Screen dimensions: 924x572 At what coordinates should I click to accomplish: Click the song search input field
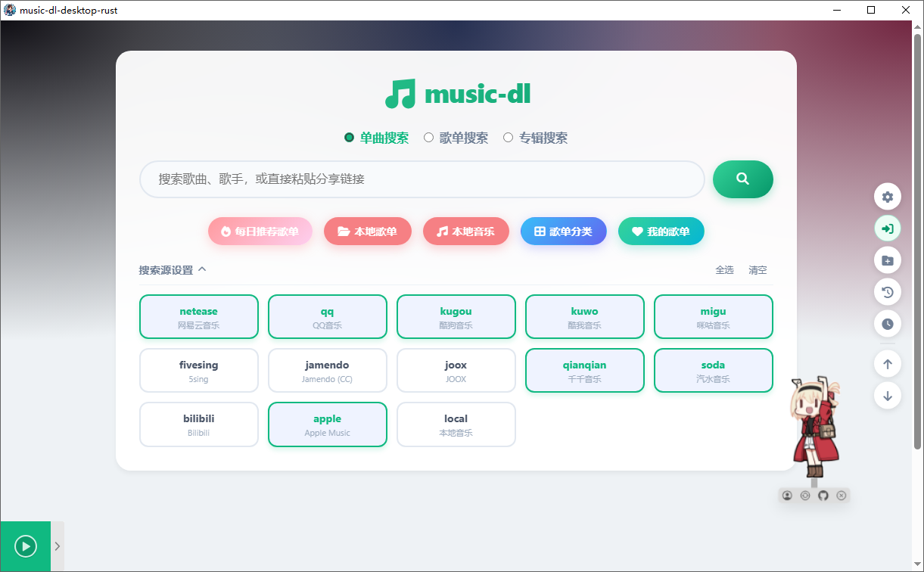point(422,179)
